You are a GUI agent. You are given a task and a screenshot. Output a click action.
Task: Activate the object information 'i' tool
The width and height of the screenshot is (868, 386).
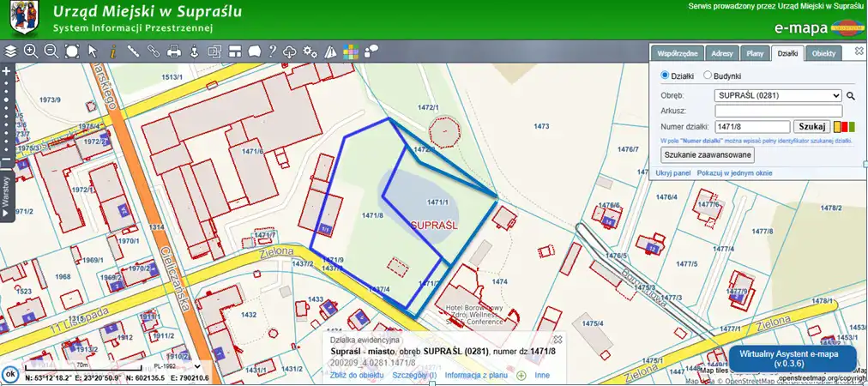click(112, 51)
